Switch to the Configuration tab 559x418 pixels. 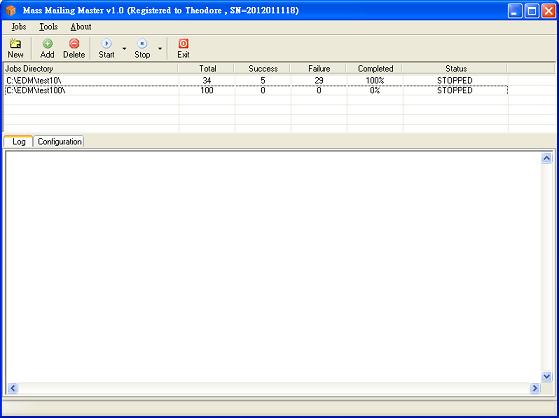pyautogui.click(x=60, y=142)
